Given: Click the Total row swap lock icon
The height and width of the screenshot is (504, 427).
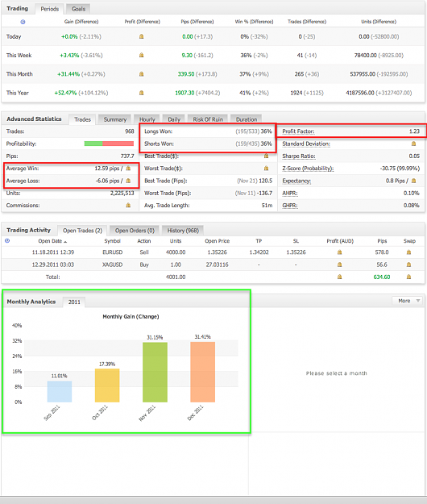Looking at the screenshot, I should (408, 277).
